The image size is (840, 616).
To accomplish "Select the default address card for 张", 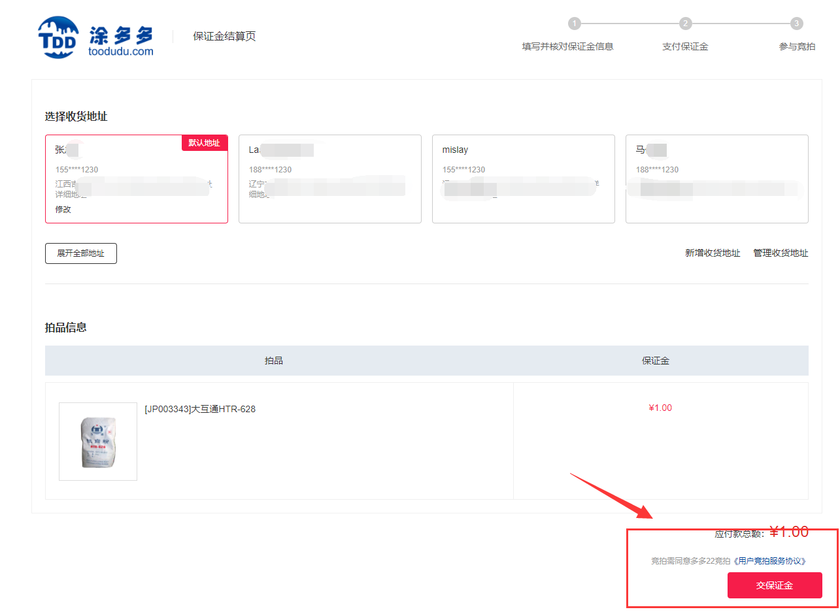I will (x=136, y=178).
